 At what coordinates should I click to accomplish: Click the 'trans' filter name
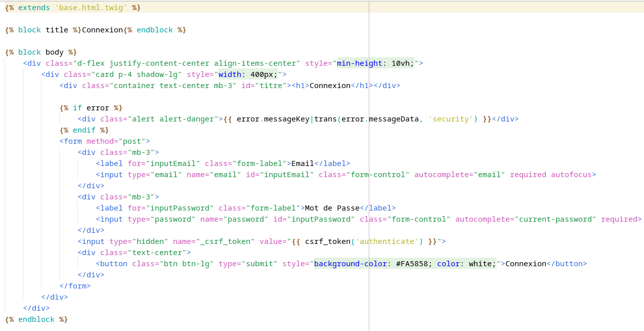325,119
